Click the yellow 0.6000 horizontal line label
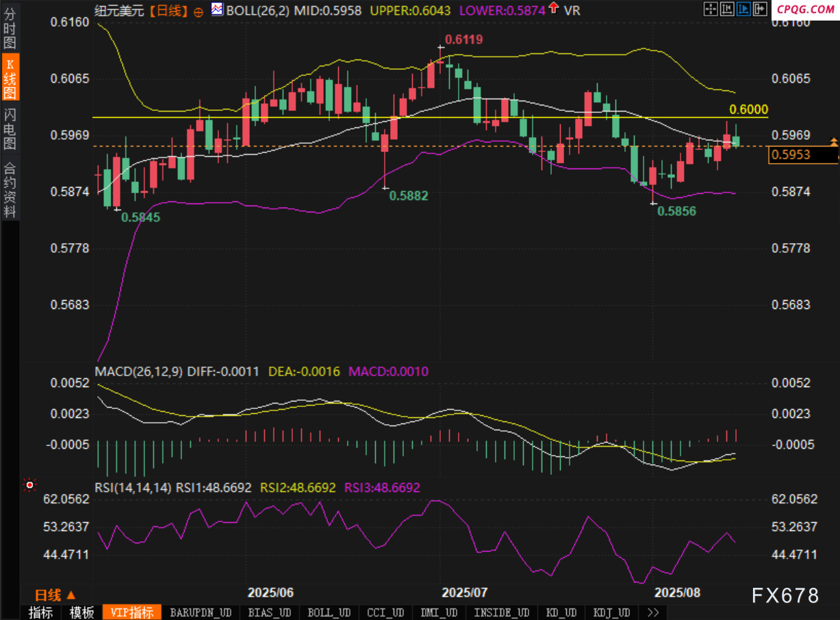The width and height of the screenshot is (840, 620). coord(748,110)
